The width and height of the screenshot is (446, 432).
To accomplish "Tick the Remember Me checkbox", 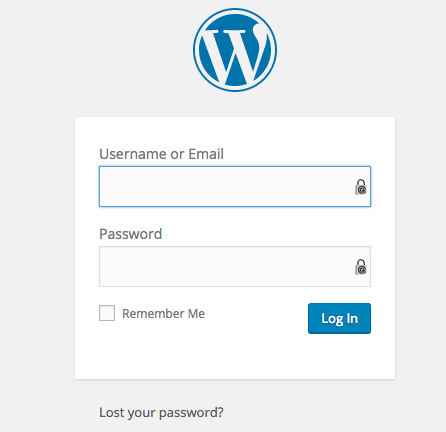I will [x=107, y=313].
